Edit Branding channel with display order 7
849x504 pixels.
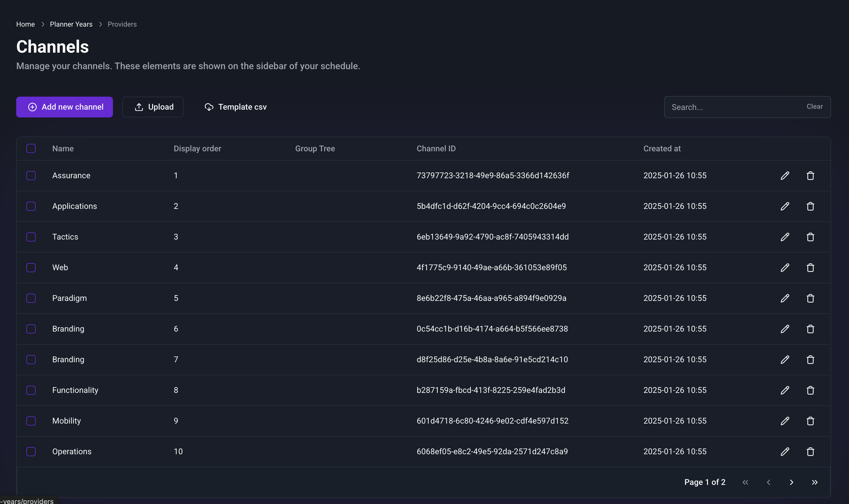click(785, 359)
